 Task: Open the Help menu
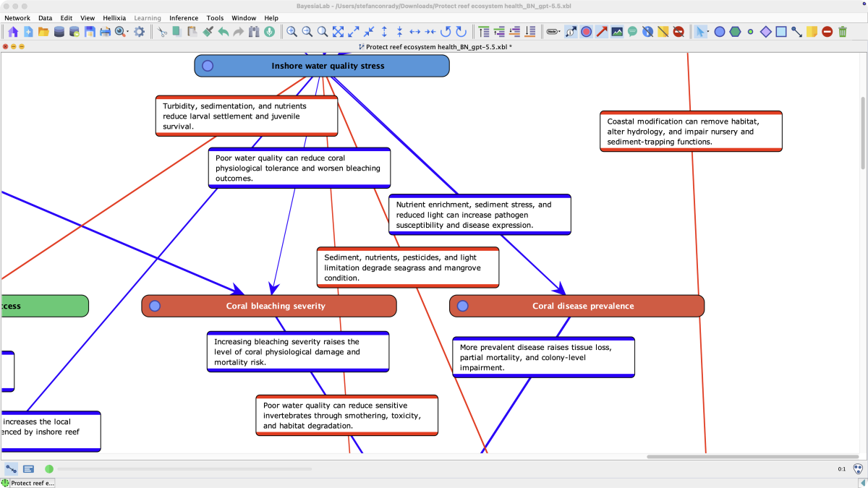point(271,18)
